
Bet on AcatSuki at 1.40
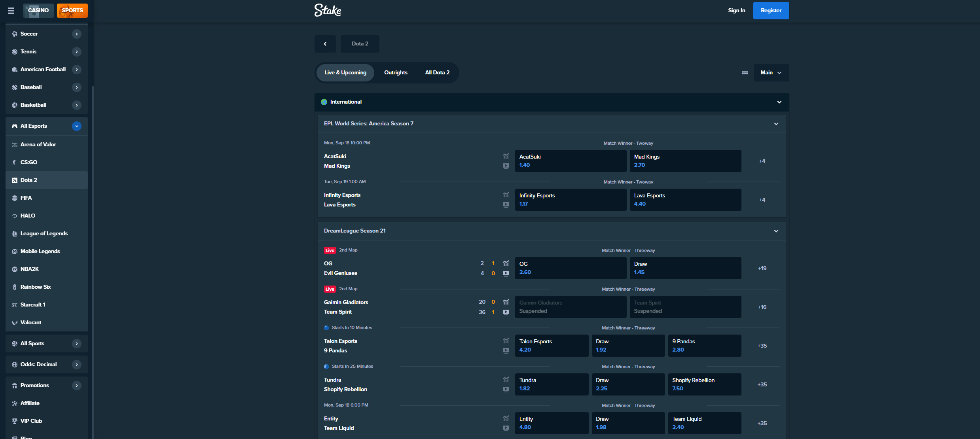(x=571, y=161)
